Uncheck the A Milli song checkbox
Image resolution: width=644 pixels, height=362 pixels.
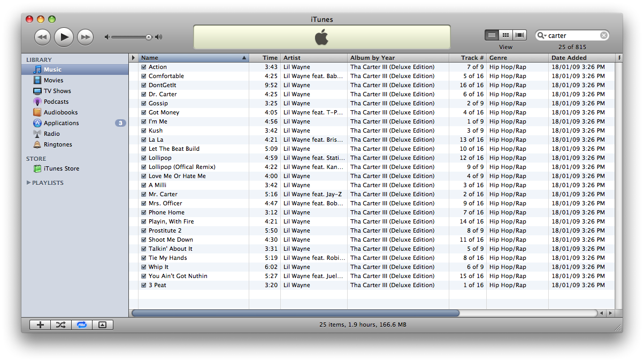point(143,186)
